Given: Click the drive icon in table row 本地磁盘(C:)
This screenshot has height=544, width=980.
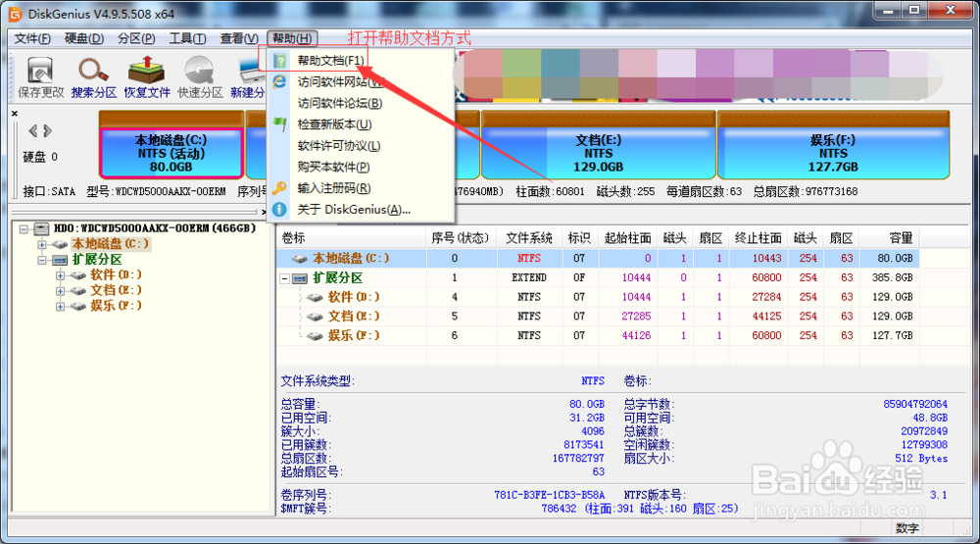Looking at the screenshot, I should [300, 258].
